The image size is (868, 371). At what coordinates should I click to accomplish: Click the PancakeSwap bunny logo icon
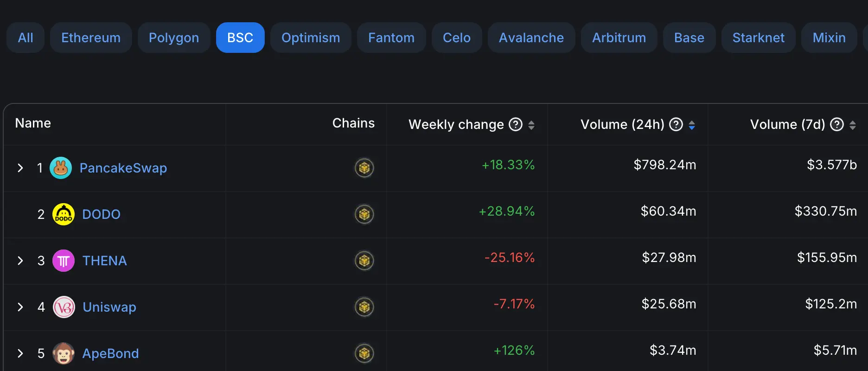pyautogui.click(x=61, y=168)
